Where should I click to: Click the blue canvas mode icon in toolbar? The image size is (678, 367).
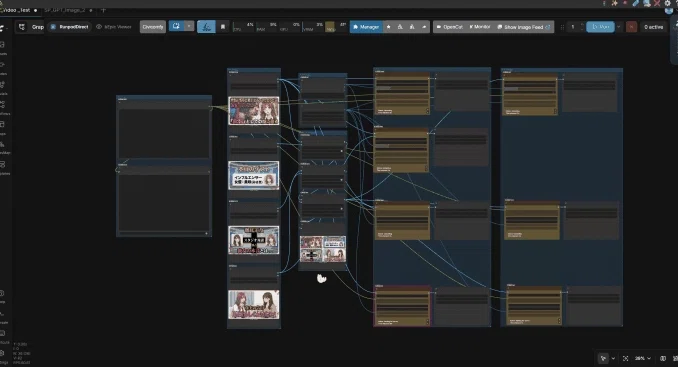(x=206, y=27)
